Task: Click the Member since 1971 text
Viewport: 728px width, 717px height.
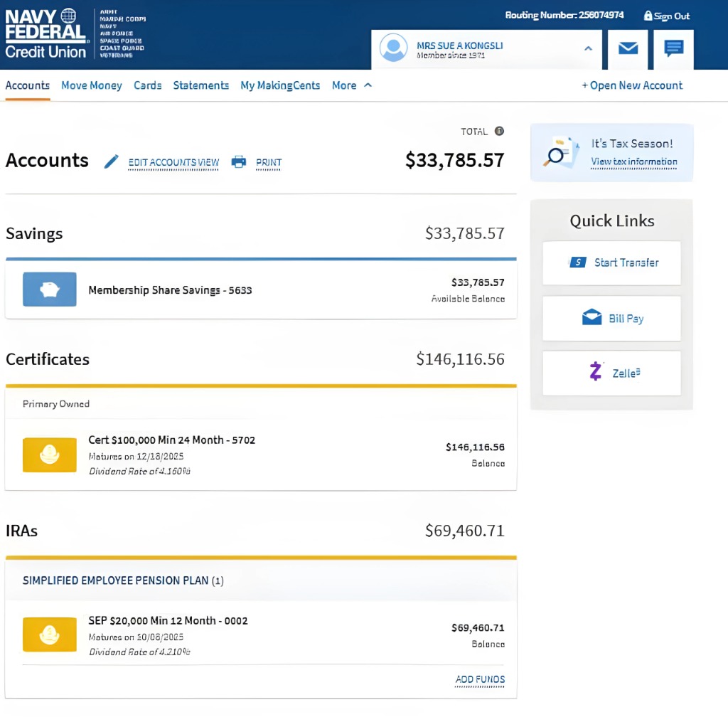Action: 450,55
